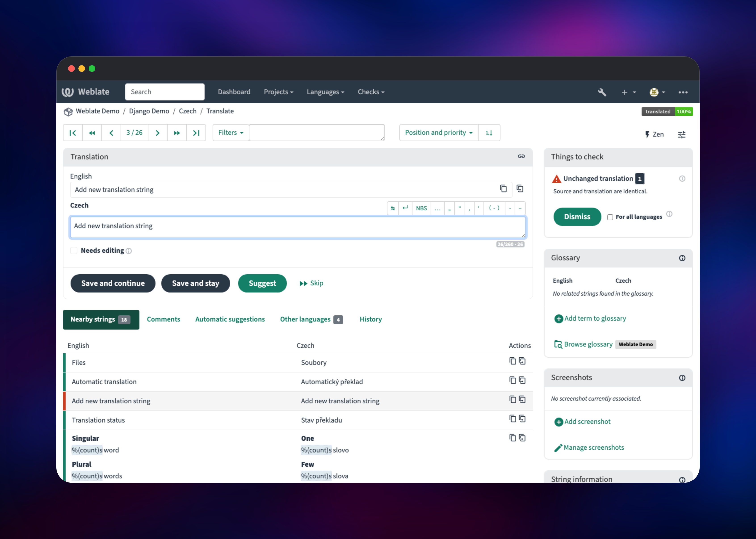Click Add term to glossary
756x539 pixels.
click(x=590, y=319)
